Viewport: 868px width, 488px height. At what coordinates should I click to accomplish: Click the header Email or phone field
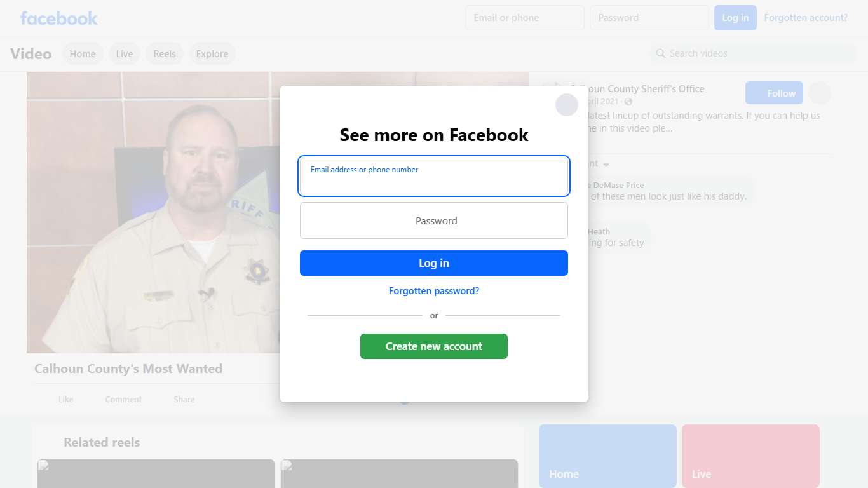[x=524, y=18]
